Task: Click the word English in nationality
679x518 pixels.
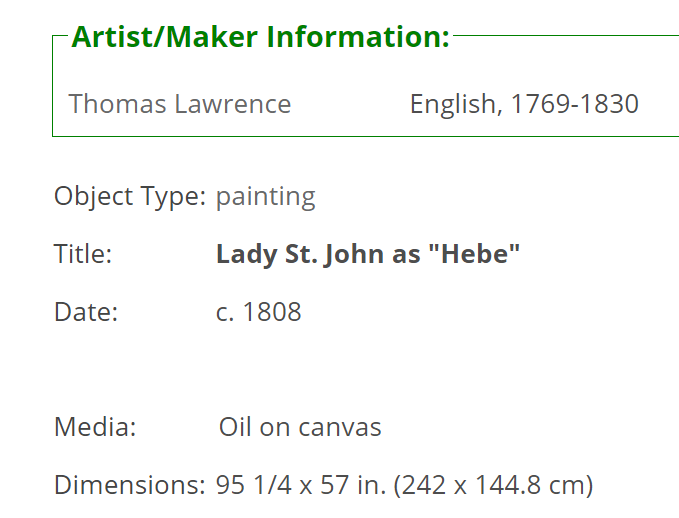Action: (453, 104)
